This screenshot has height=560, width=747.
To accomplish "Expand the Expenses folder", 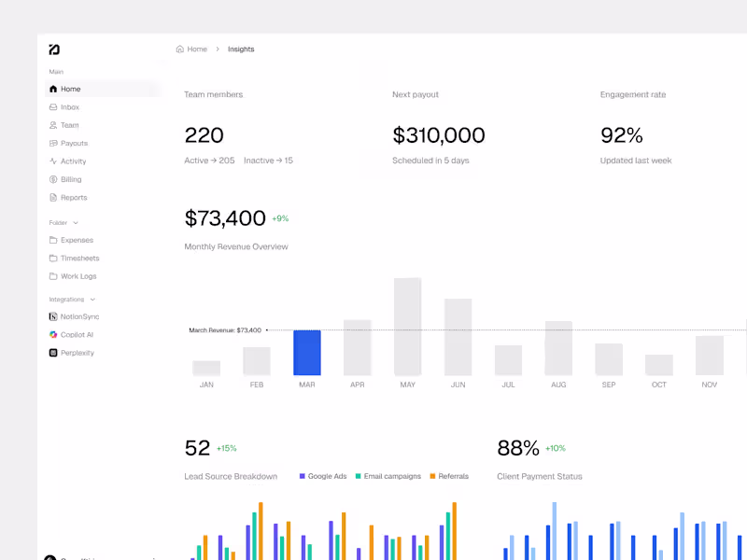I will (76, 240).
